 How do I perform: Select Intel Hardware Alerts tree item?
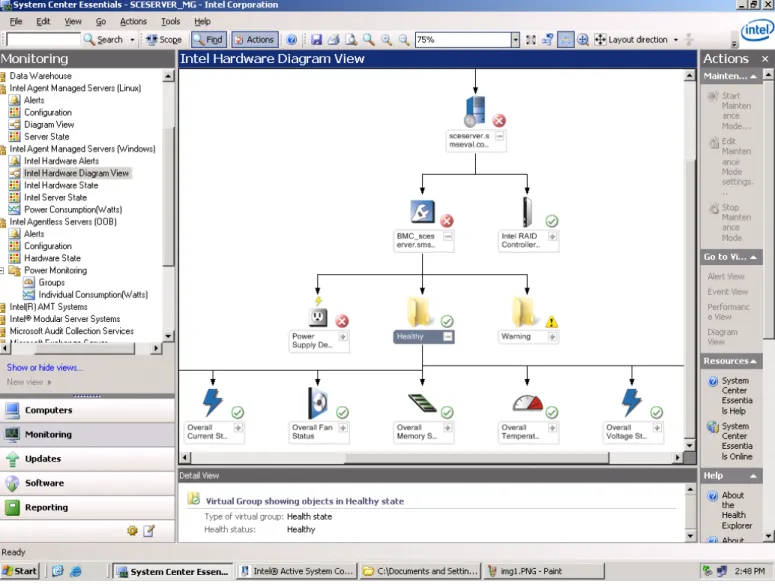(61, 161)
